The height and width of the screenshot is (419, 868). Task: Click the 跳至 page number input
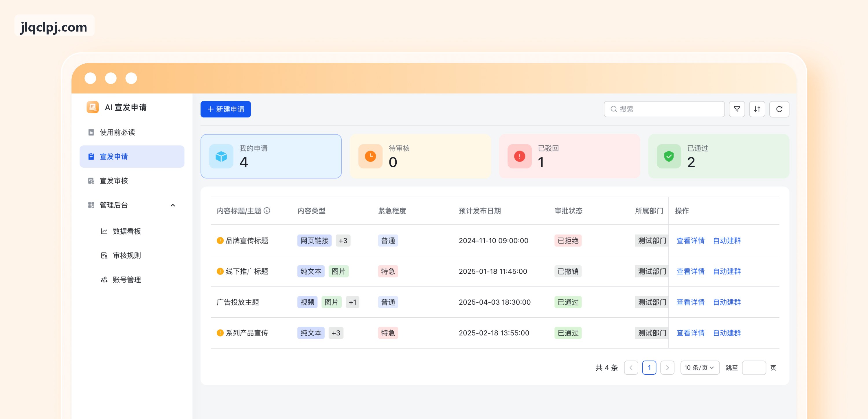(x=754, y=367)
